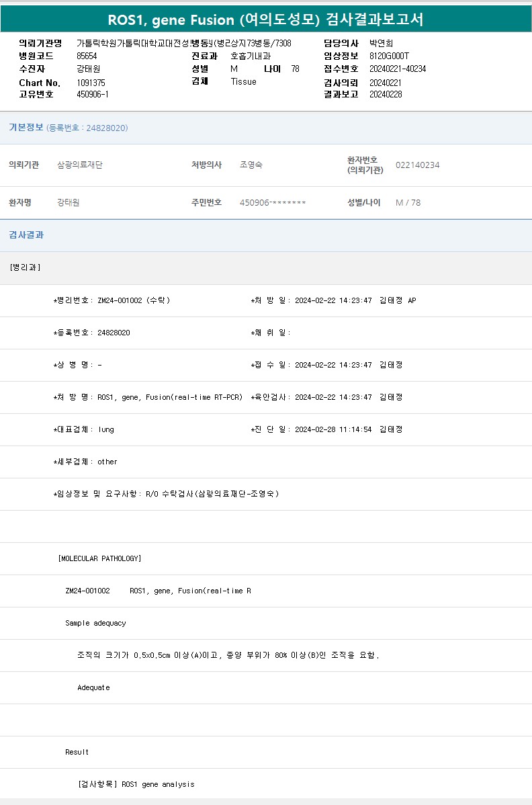Select the Chart No. value 1091375
The height and width of the screenshot is (805, 532).
(91, 83)
